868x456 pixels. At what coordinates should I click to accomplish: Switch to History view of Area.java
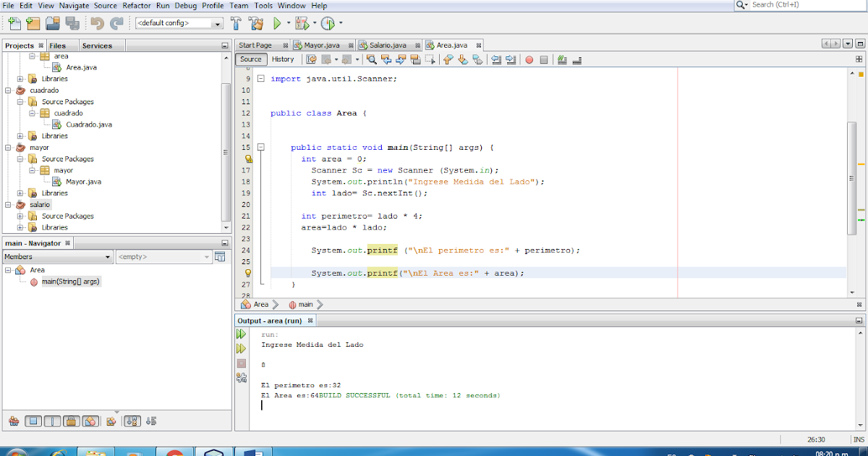[283, 59]
